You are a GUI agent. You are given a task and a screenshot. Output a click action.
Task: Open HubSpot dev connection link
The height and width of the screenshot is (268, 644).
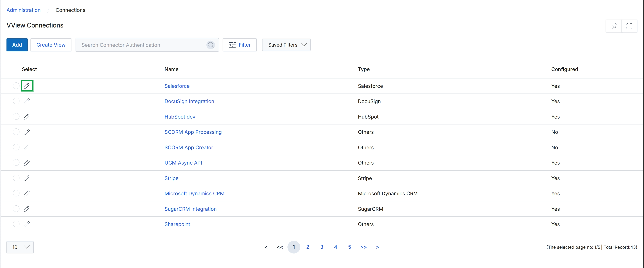pyautogui.click(x=180, y=117)
